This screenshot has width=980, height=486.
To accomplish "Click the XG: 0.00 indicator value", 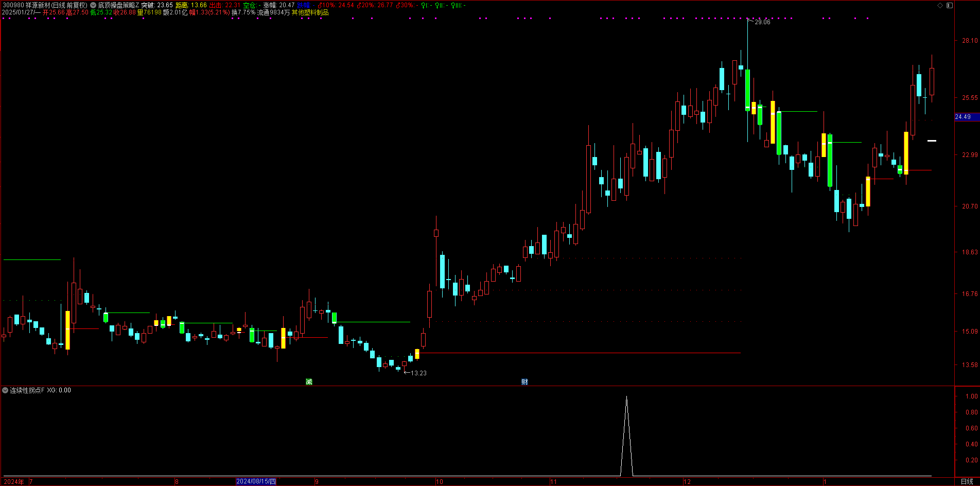I will tap(59, 390).
